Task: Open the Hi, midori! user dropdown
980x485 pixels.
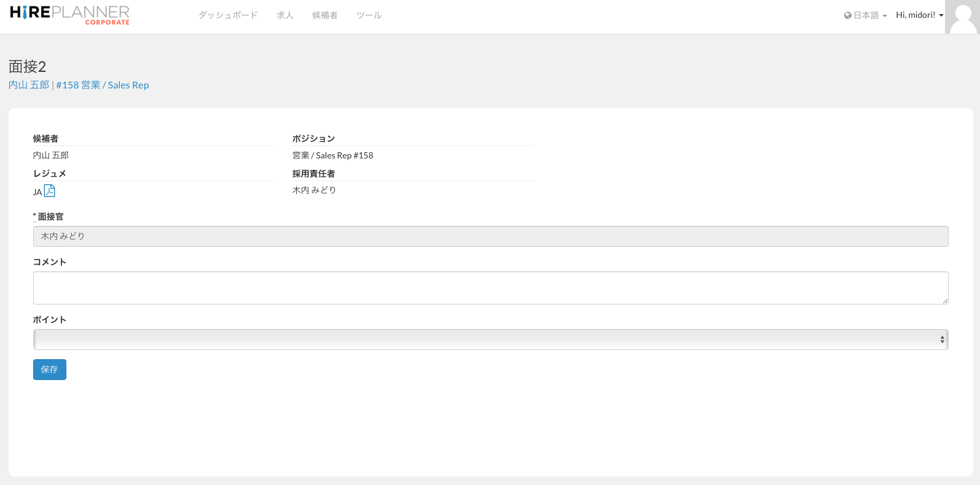Action: 915,15
